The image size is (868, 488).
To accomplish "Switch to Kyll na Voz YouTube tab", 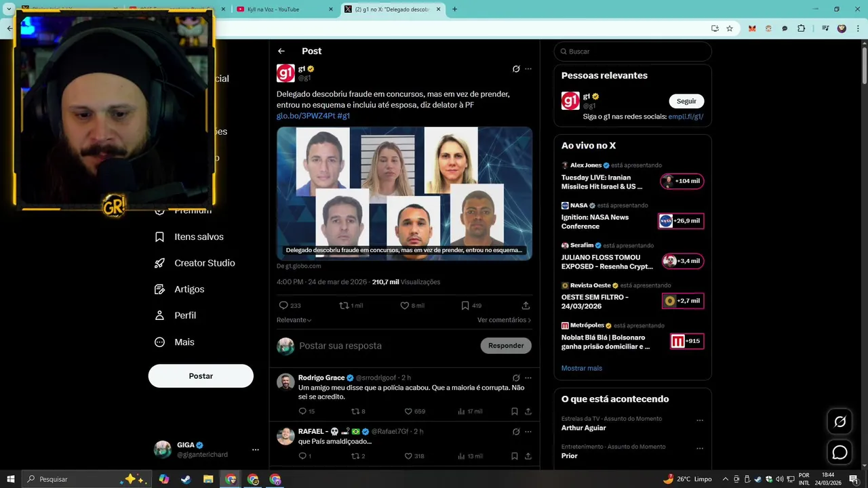I will pyautogui.click(x=283, y=9).
